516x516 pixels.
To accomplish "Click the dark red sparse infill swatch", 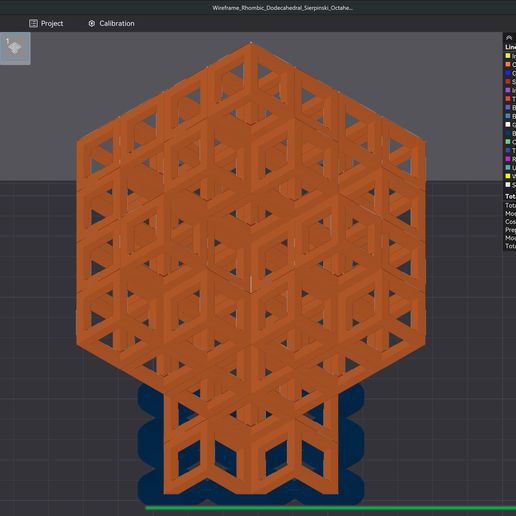I will tap(508, 81).
